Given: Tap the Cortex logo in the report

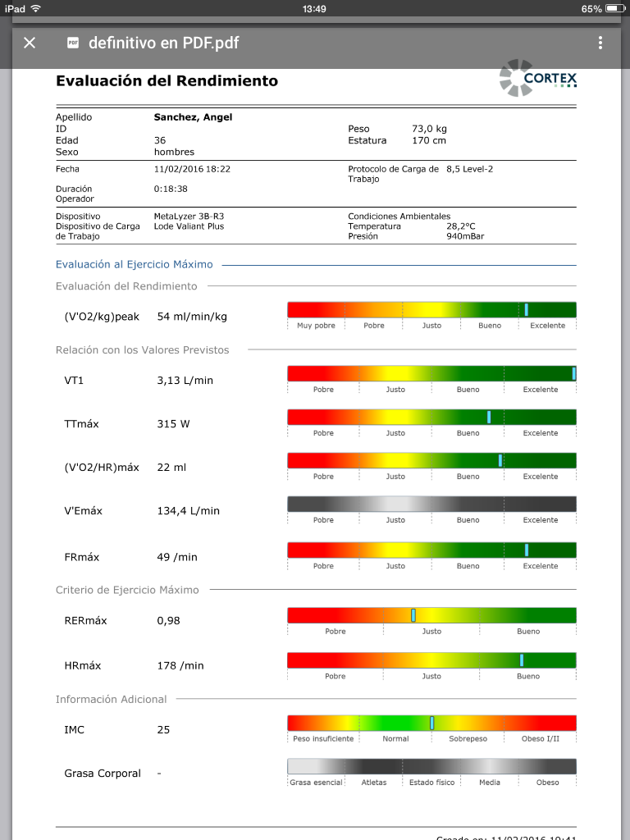Looking at the screenshot, I should (x=538, y=78).
